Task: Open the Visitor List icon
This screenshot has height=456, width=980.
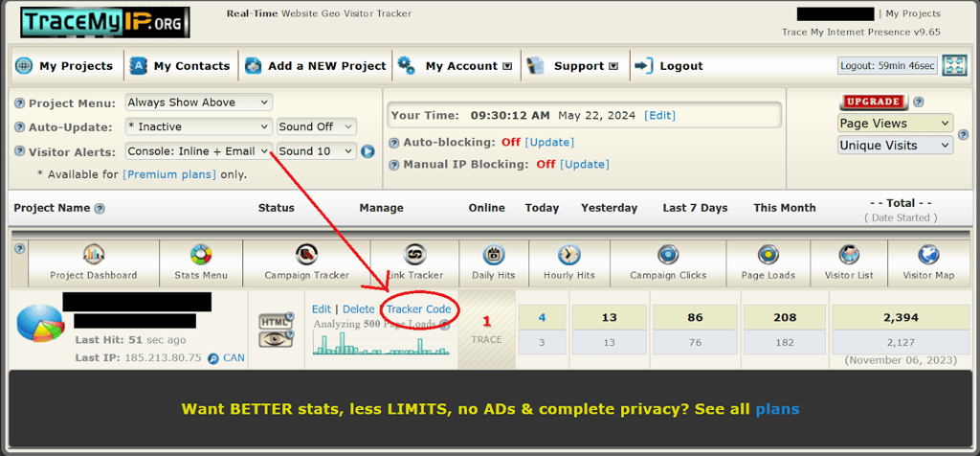Action: coord(849,255)
